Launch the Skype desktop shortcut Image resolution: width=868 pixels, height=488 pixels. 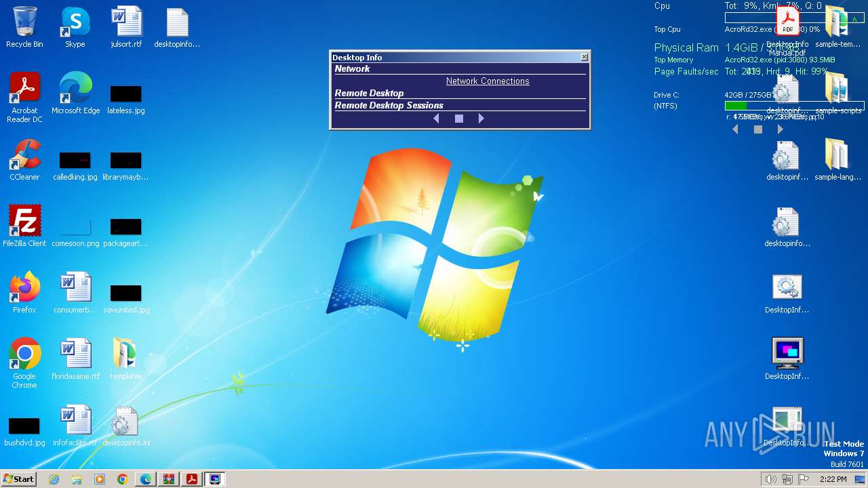point(75,27)
